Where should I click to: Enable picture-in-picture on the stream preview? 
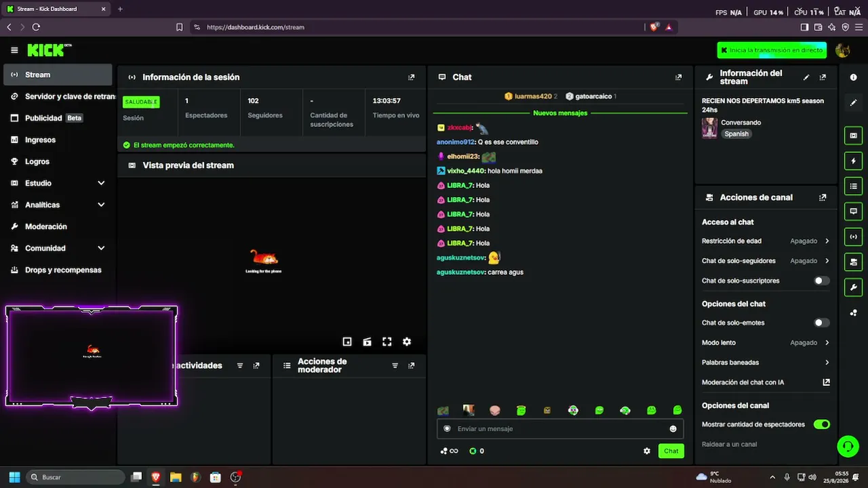coord(347,342)
